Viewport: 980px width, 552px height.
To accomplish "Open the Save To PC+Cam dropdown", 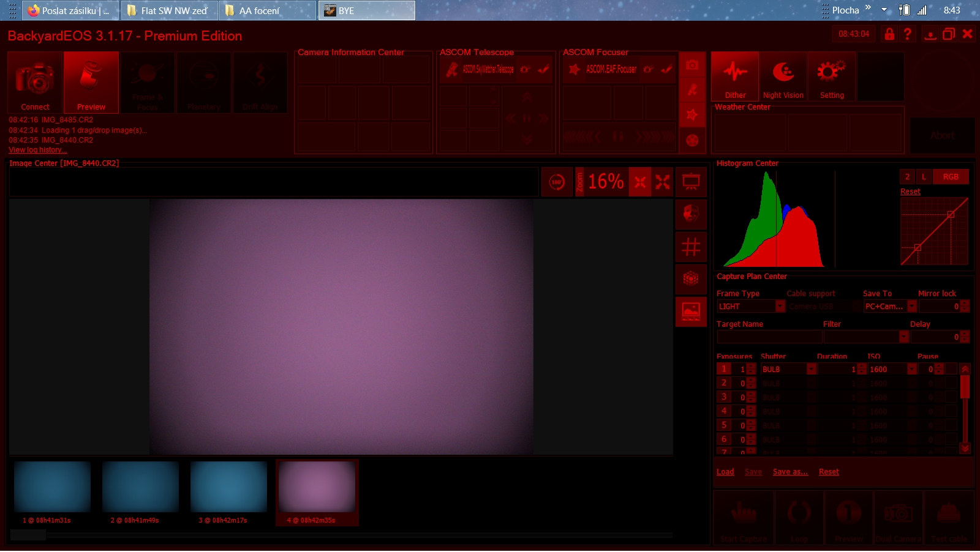I will [x=912, y=306].
